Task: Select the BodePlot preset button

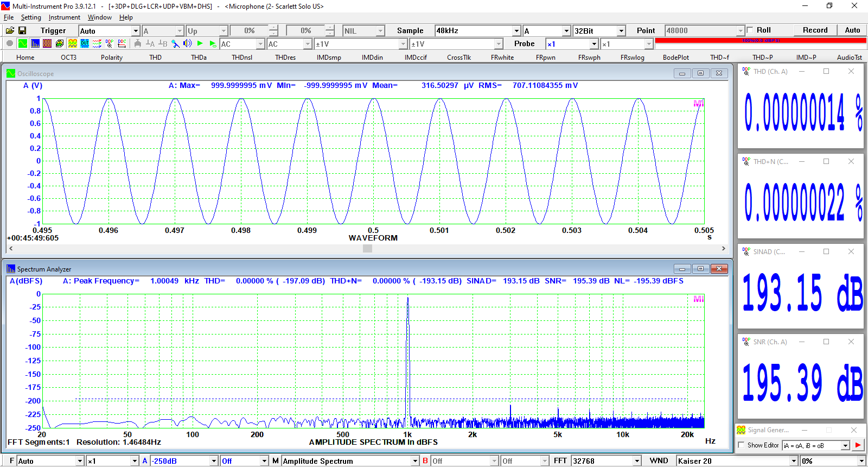Action: tap(676, 58)
